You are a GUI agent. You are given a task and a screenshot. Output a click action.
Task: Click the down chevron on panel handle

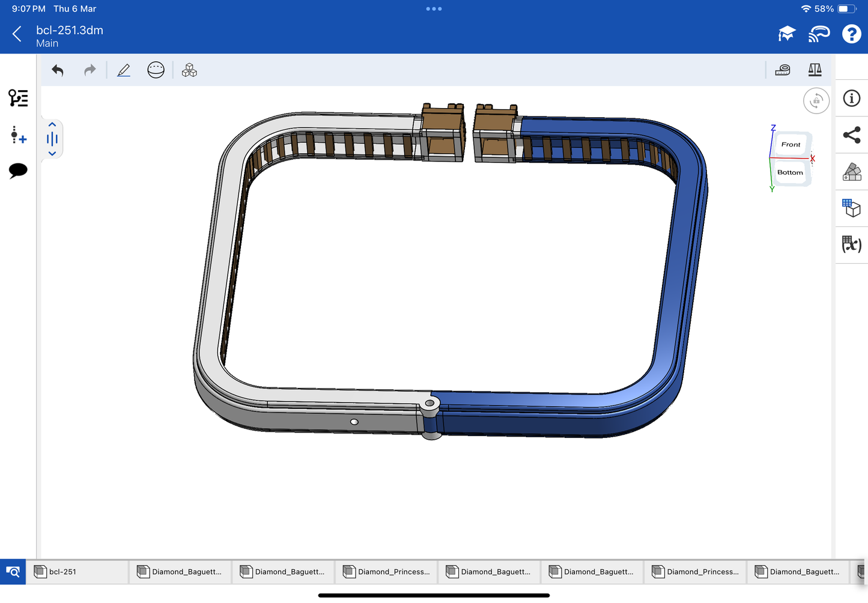point(52,154)
